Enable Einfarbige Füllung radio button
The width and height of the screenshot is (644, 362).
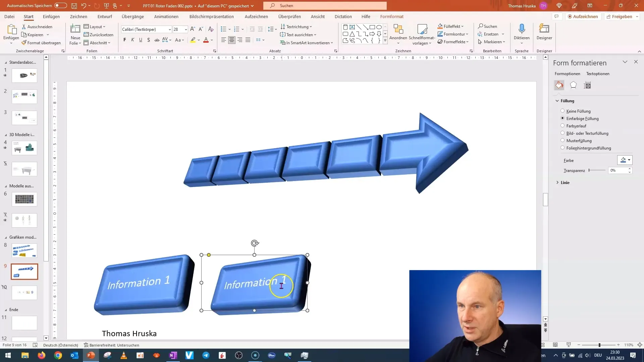562,118
